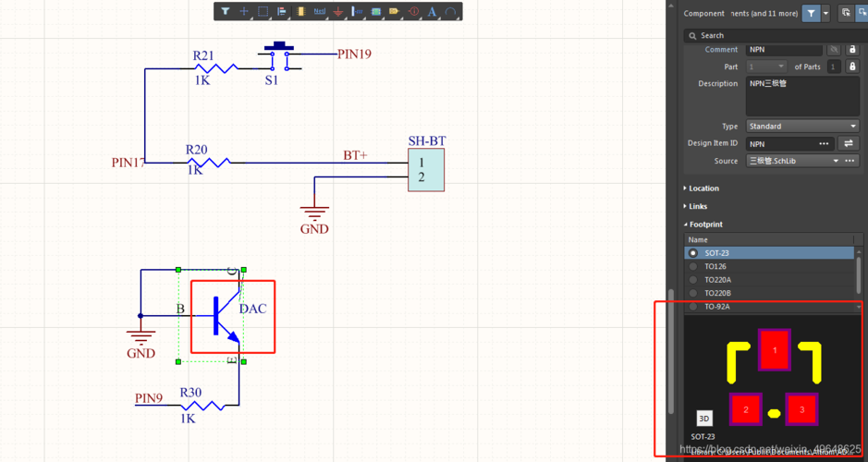
Task: Open the Align objects tool
Action: (x=281, y=11)
